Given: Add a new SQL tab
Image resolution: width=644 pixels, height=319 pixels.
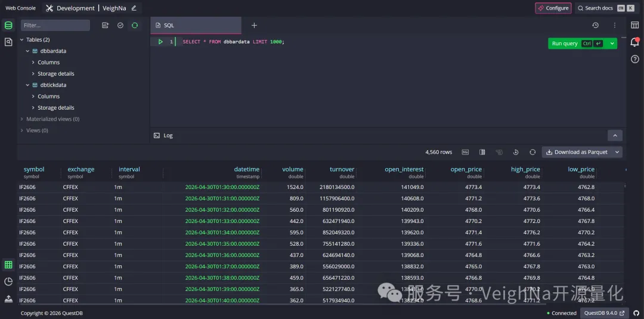Looking at the screenshot, I should pos(254,26).
